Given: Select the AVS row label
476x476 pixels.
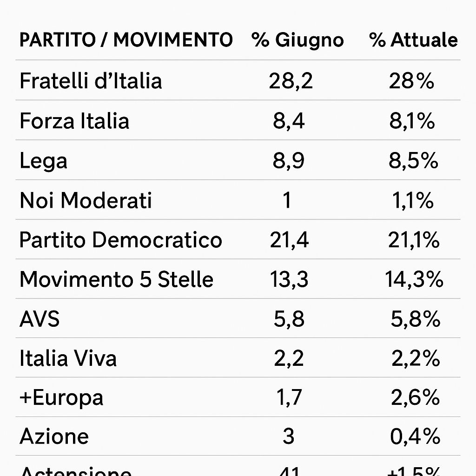Looking at the screenshot, I should coord(40,319).
